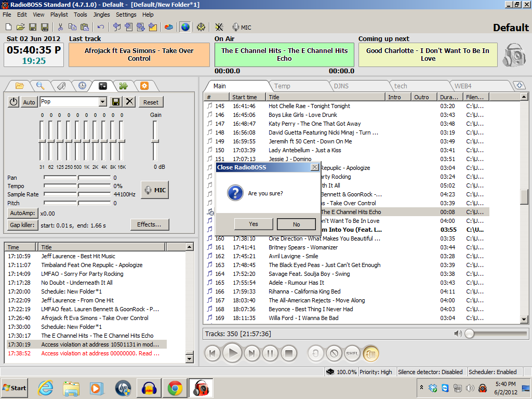Delete the equalizer preset with X icon
The image size is (532, 399).
tap(129, 102)
